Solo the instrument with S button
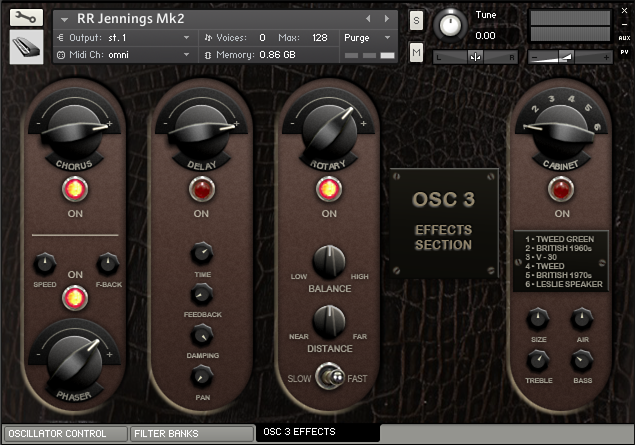 [x=416, y=20]
